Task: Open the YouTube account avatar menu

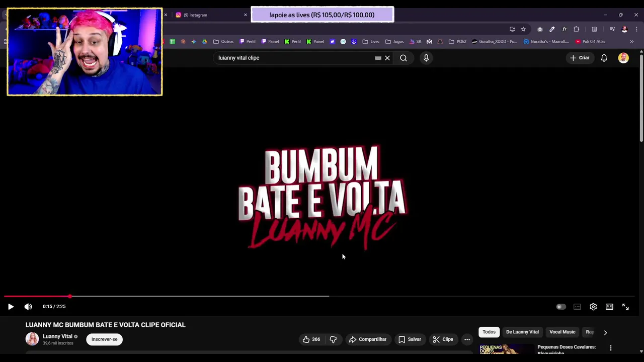Action: [x=623, y=58]
